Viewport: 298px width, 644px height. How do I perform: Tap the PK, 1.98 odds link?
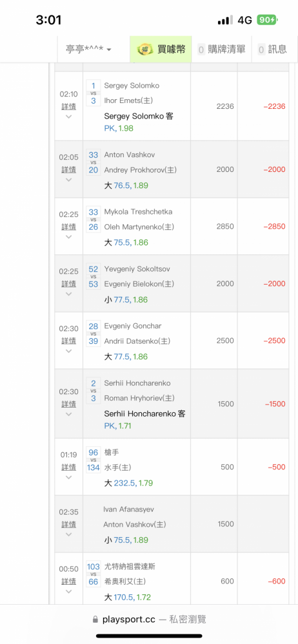[x=119, y=129]
